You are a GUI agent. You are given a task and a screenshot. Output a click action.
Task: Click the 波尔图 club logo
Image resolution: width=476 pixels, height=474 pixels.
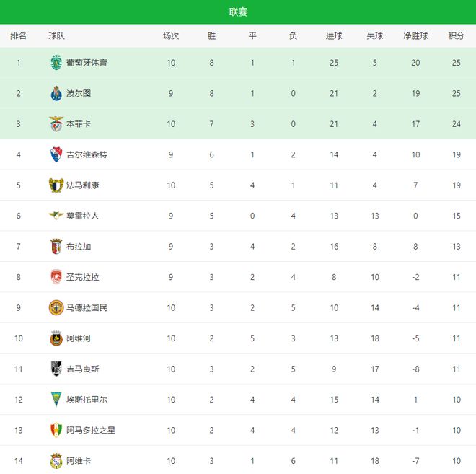[56, 94]
